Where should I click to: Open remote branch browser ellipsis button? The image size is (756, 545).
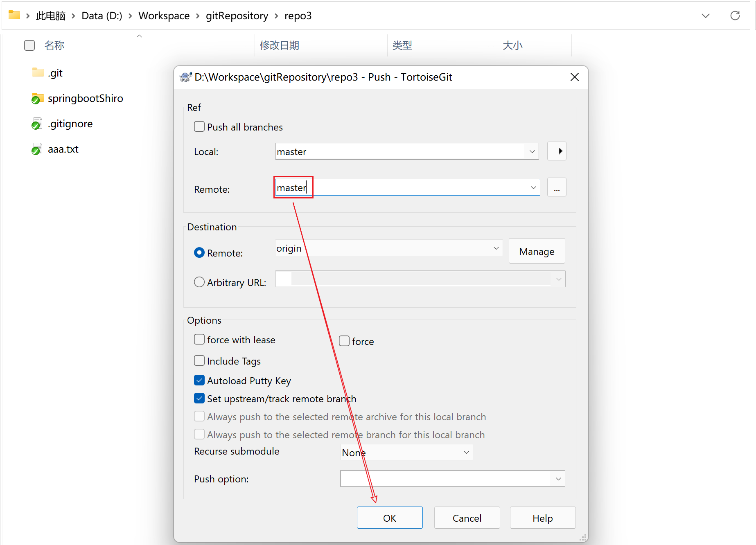tap(557, 188)
